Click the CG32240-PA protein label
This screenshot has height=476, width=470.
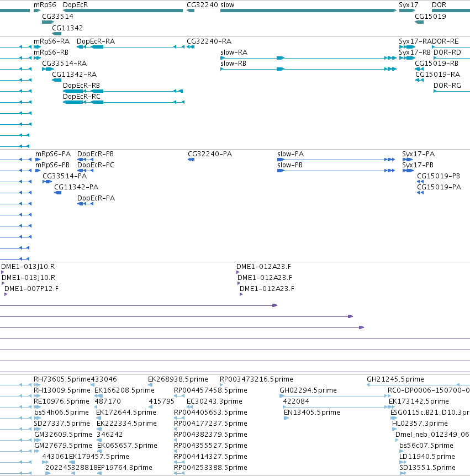click(x=210, y=154)
